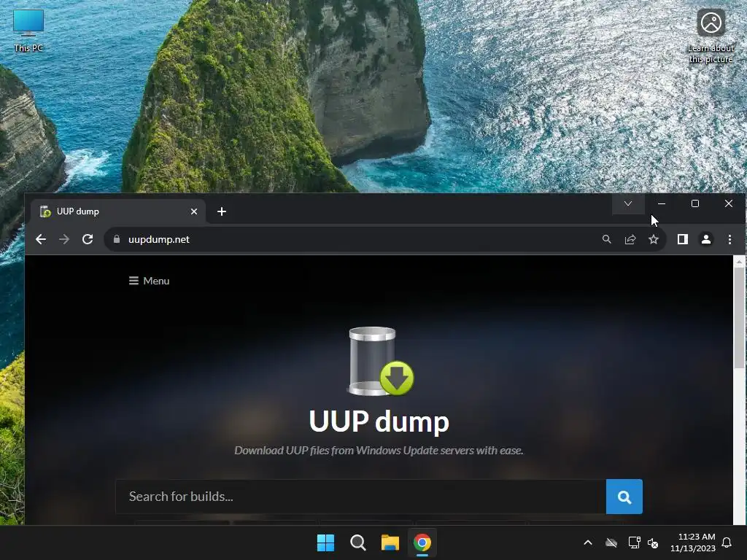The width and height of the screenshot is (747, 560).
Task: Go back to the previous page
Action: (x=41, y=239)
